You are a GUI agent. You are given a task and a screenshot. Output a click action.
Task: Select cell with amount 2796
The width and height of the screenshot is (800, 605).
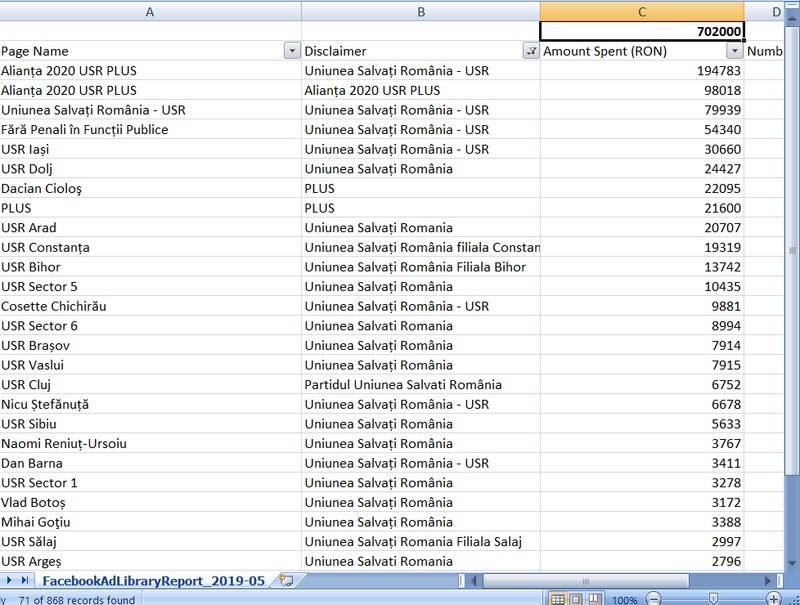pyautogui.click(x=642, y=561)
